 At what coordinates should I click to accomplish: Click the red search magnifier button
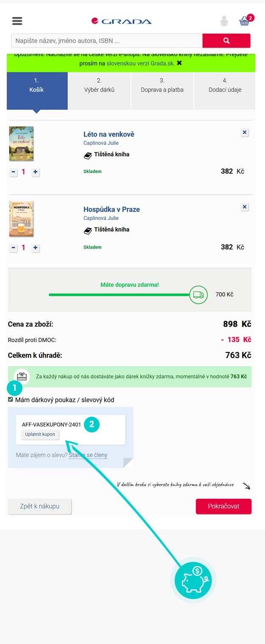(226, 41)
